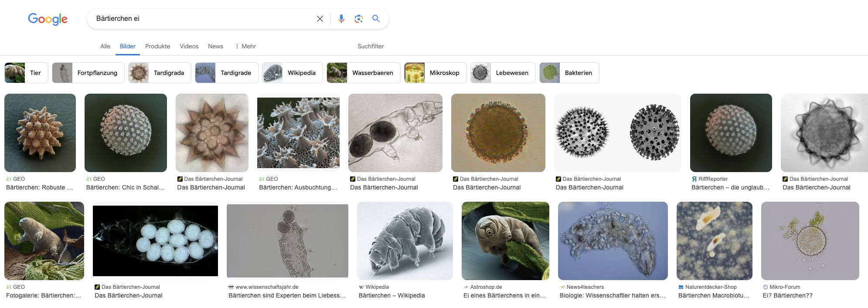The width and height of the screenshot is (868, 308).
Task: Filter by the Tier chip
Action: click(x=26, y=73)
